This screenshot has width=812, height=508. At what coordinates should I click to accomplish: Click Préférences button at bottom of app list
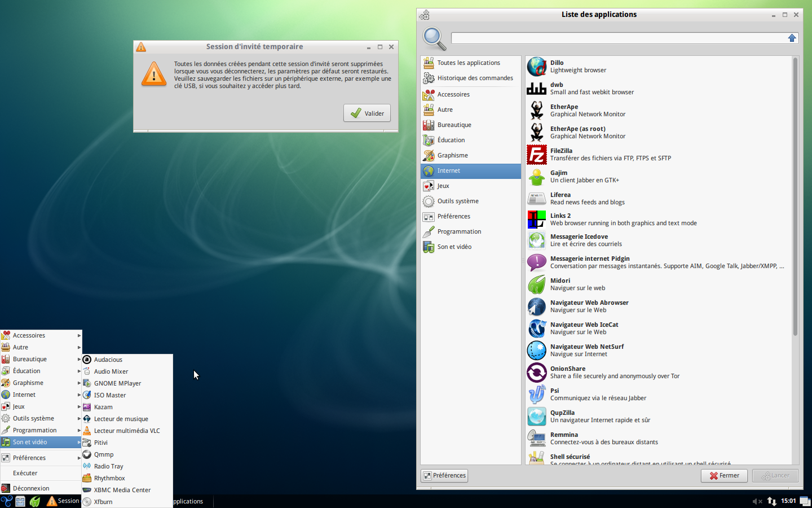(444, 476)
